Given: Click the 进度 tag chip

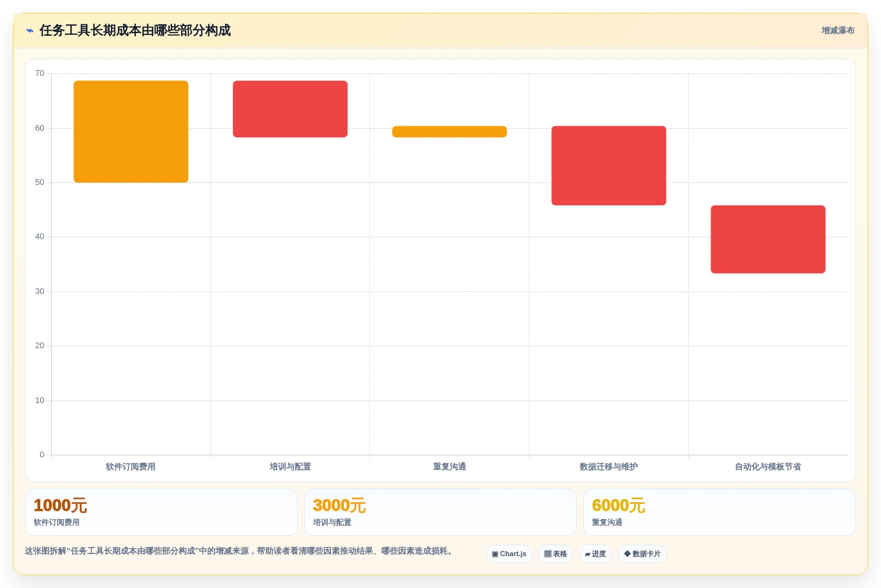Looking at the screenshot, I should click(595, 554).
